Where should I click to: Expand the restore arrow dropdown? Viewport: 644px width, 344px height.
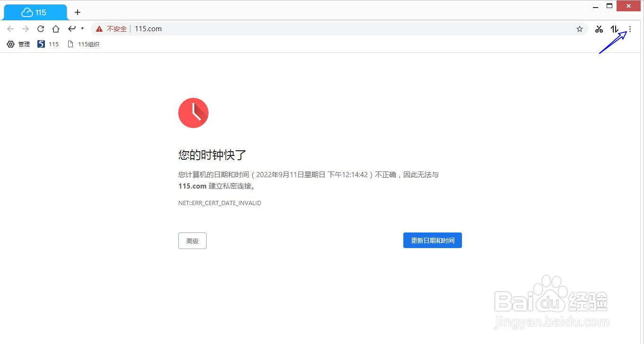click(82, 28)
